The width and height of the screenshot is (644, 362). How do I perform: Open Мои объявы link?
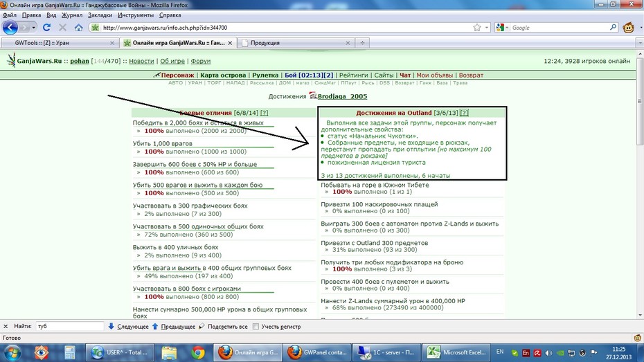pyautogui.click(x=435, y=75)
